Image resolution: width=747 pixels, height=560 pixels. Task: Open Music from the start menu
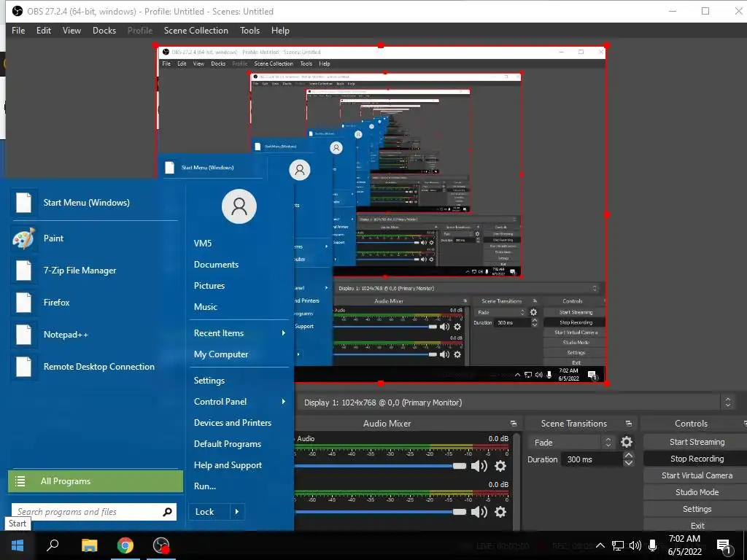pyautogui.click(x=205, y=307)
